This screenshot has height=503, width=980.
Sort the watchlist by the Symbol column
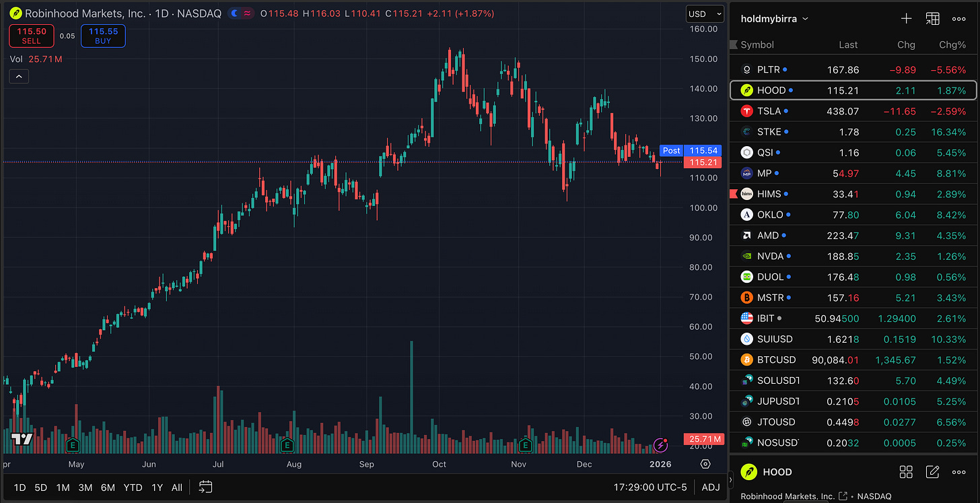pyautogui.click(x=757, y=44)
